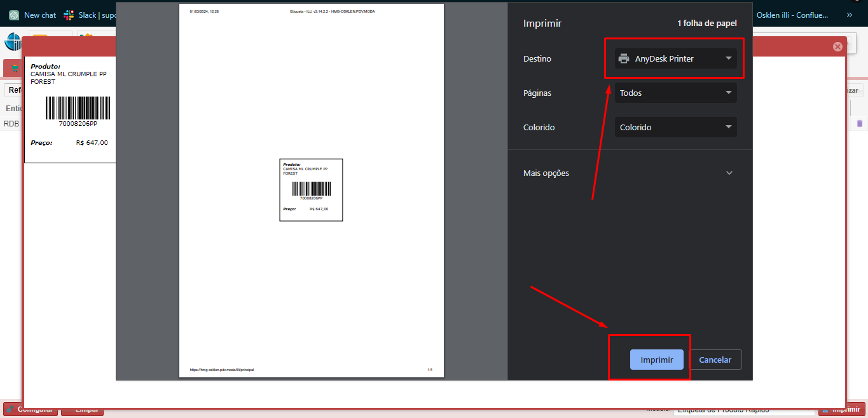Click the purple trash icon
The image size is (868, 418).
click(x=860, y=124)
